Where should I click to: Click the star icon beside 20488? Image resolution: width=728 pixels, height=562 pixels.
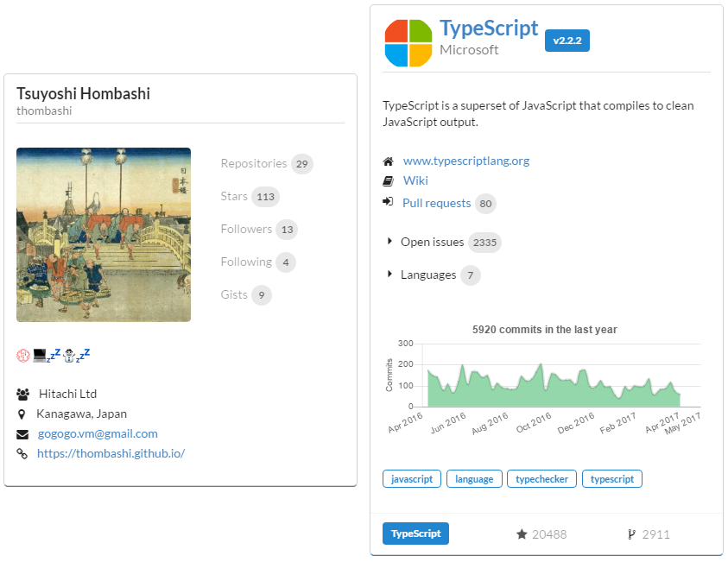pos(522,534)
